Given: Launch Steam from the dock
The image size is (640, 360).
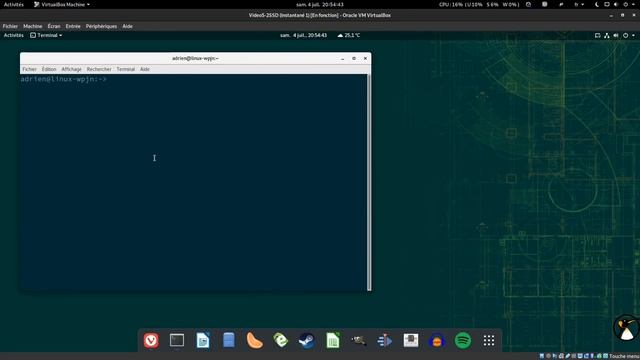Looking at the screenshot, I should pyautogui.click(x=307, y=340).
